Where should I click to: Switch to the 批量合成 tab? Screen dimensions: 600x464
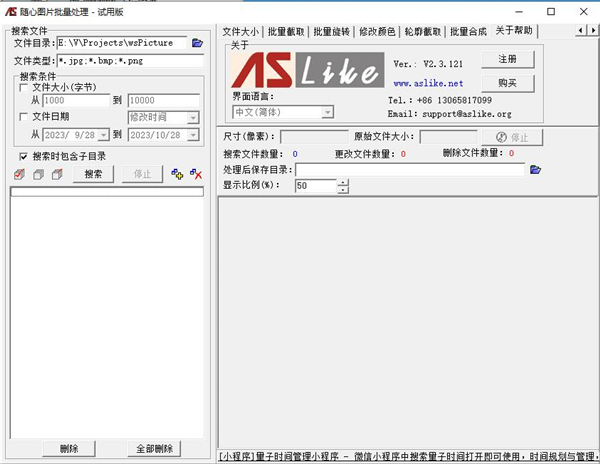pyautogui.click(x=468, y=32)
